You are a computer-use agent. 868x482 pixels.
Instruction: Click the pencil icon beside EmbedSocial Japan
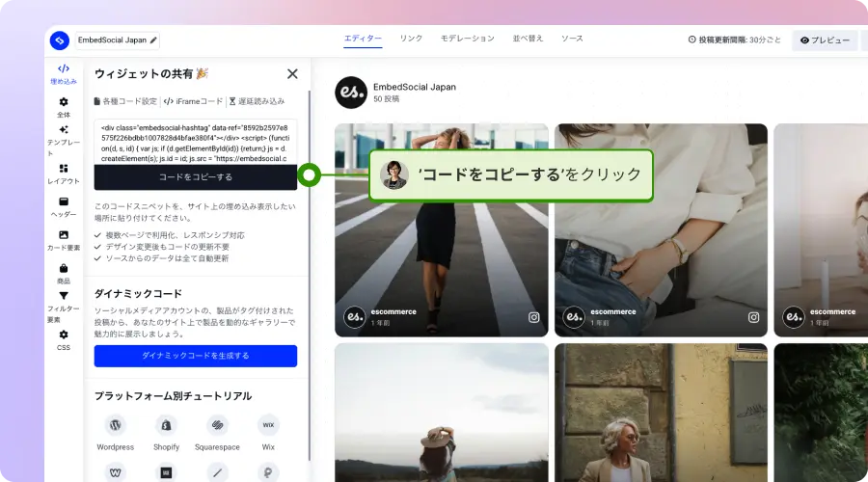point(153,40)
